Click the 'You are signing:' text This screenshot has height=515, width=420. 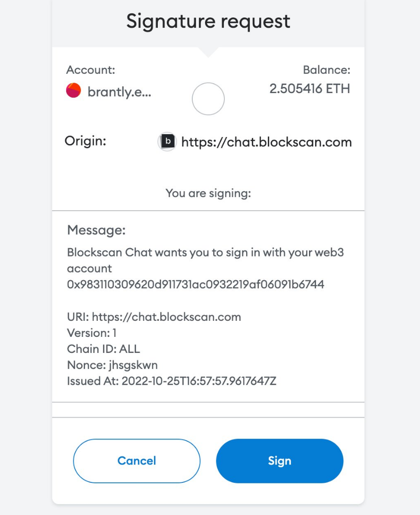[208, 193]
